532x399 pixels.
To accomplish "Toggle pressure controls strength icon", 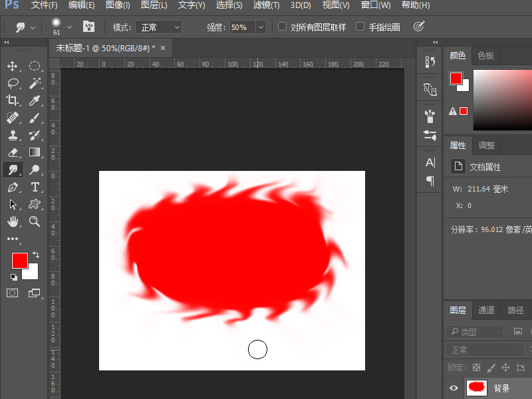I will pos(419,27).
